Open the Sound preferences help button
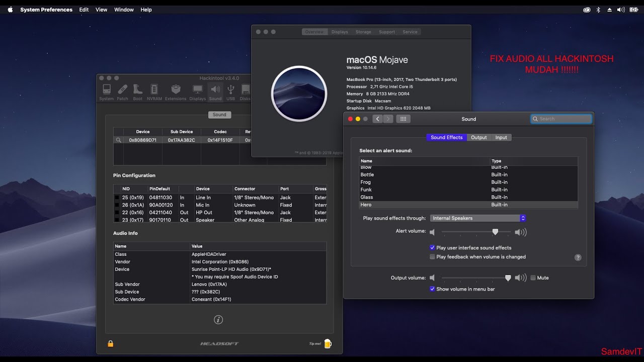The image size is (644, 362). 578,257
